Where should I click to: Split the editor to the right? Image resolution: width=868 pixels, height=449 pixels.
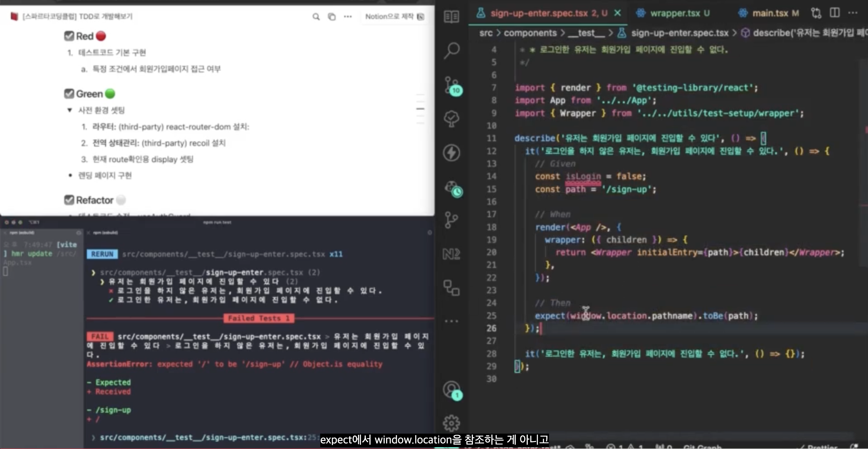pyautogui.click(x=834, y=13)
